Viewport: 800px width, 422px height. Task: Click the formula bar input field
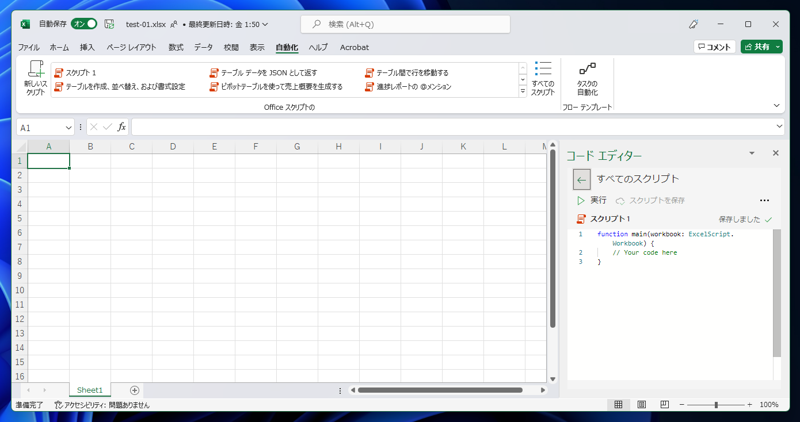(x=453, y=127)
